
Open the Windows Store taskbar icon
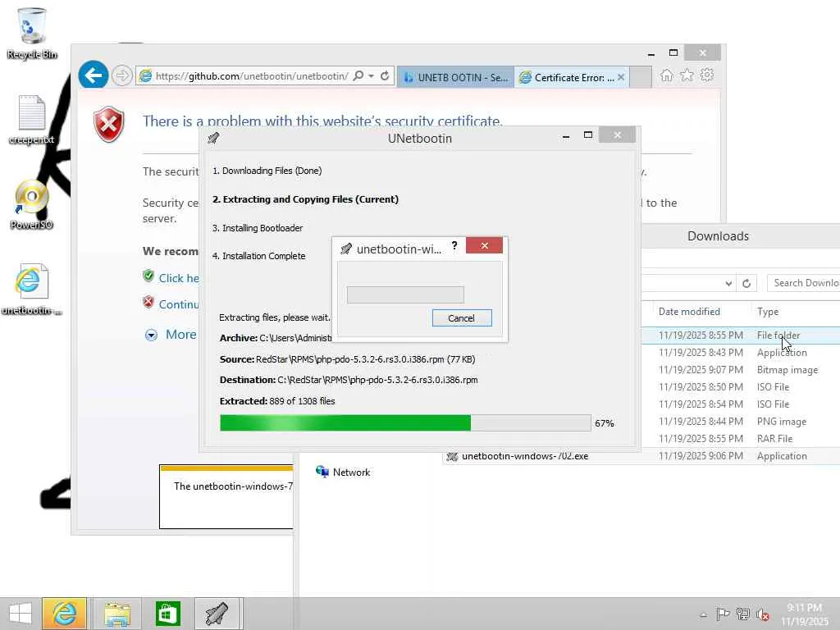coord(167,614)
